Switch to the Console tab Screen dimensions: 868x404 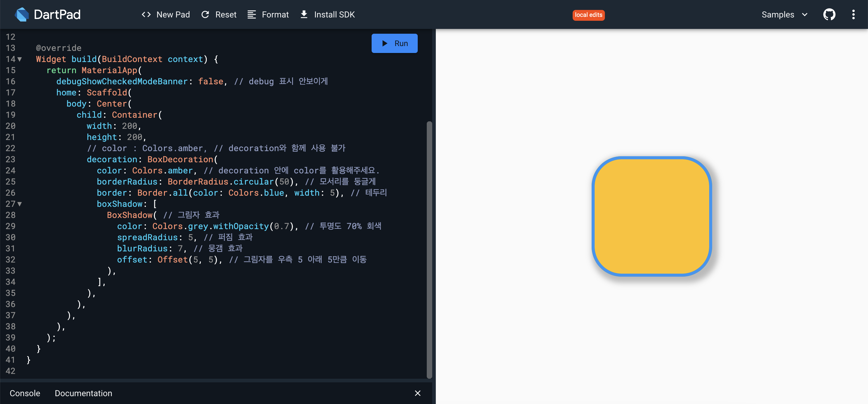click(x=25, y=393)
